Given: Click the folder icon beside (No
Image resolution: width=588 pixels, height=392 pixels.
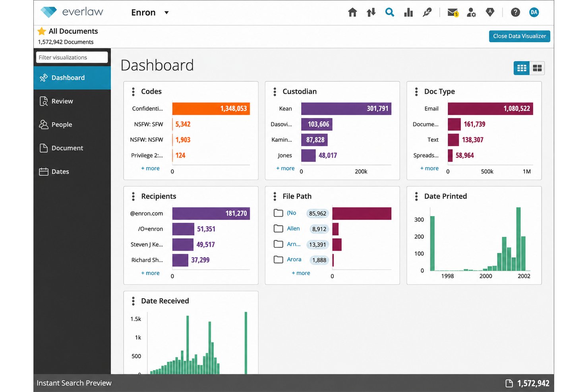Looking at the screenshot, I should [278, 213].
